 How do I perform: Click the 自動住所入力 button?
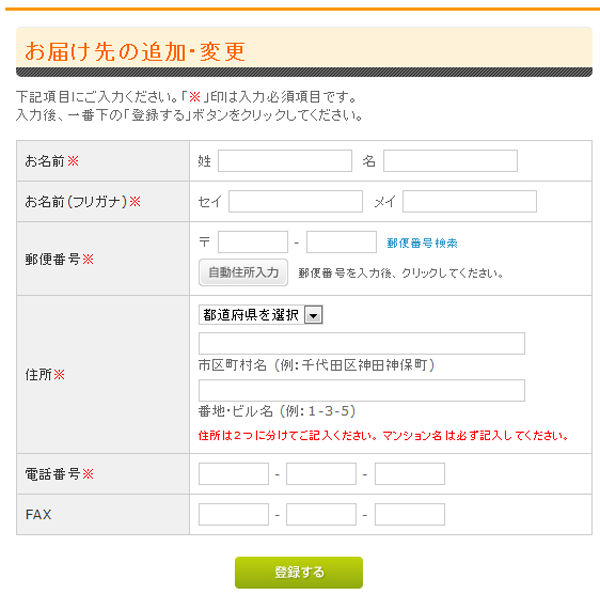243,273
